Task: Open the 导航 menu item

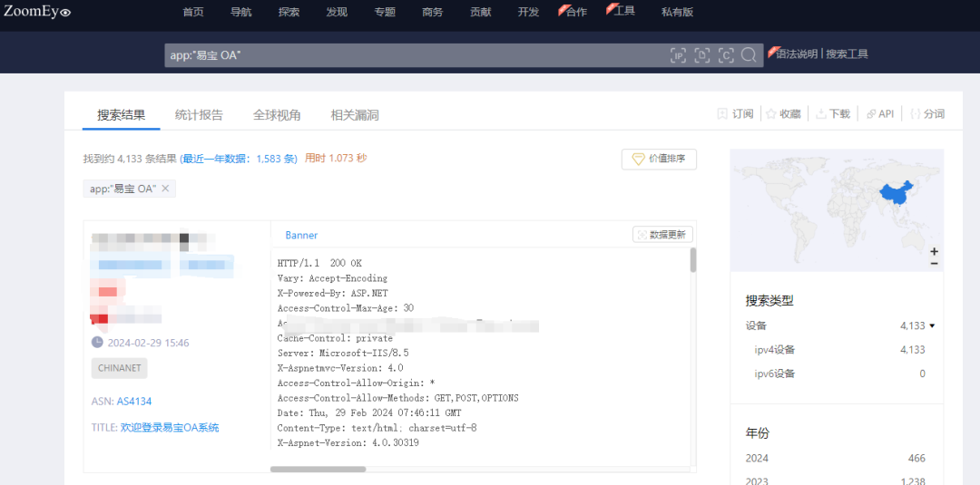Action: [241, 12]
